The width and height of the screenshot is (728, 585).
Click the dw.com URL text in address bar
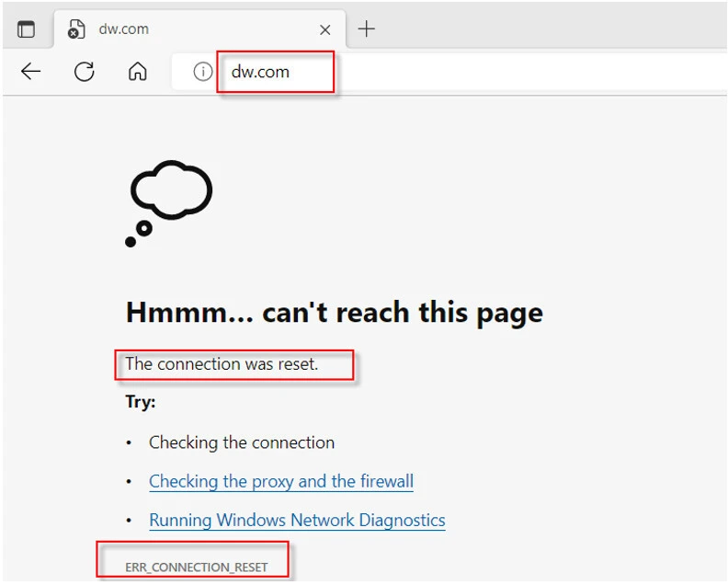pyautogui.click(x=260, y=72)
